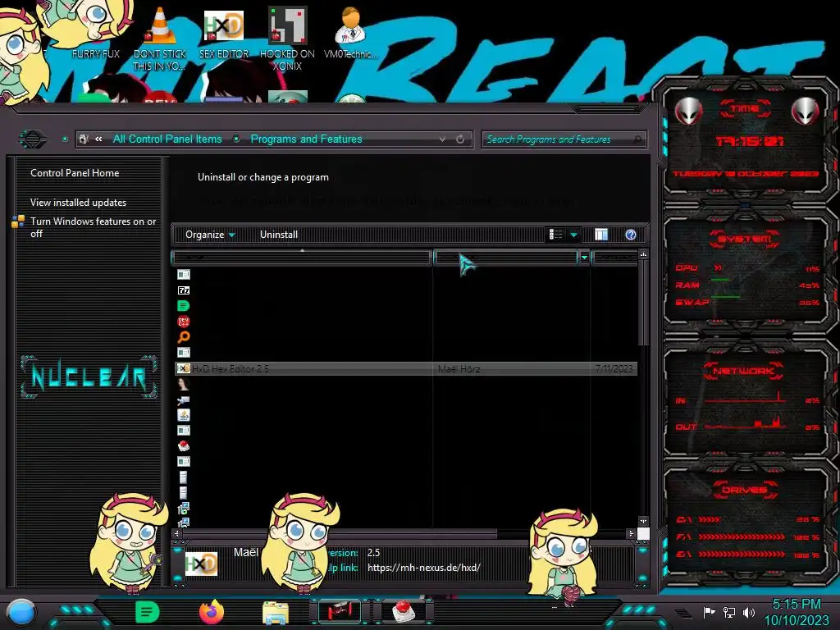Click the Action Center flag tray icon
Image resolution: width=840 pixels, height=630 pixels.
click(710, 612)
